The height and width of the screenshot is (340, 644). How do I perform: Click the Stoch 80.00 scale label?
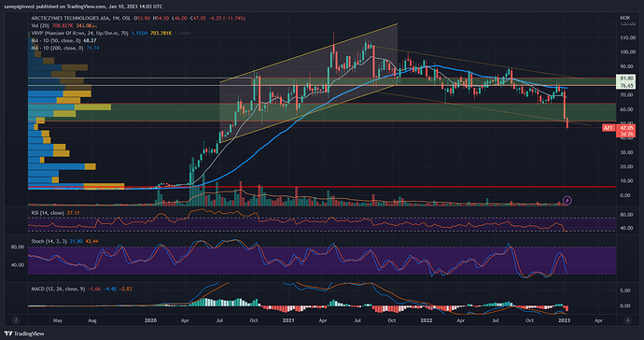click(17, 248)
